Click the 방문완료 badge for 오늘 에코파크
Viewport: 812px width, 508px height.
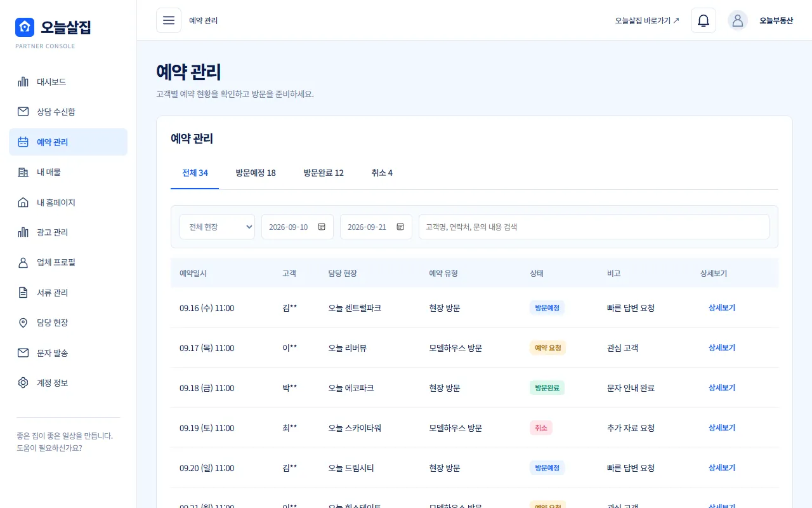[547, 387]
